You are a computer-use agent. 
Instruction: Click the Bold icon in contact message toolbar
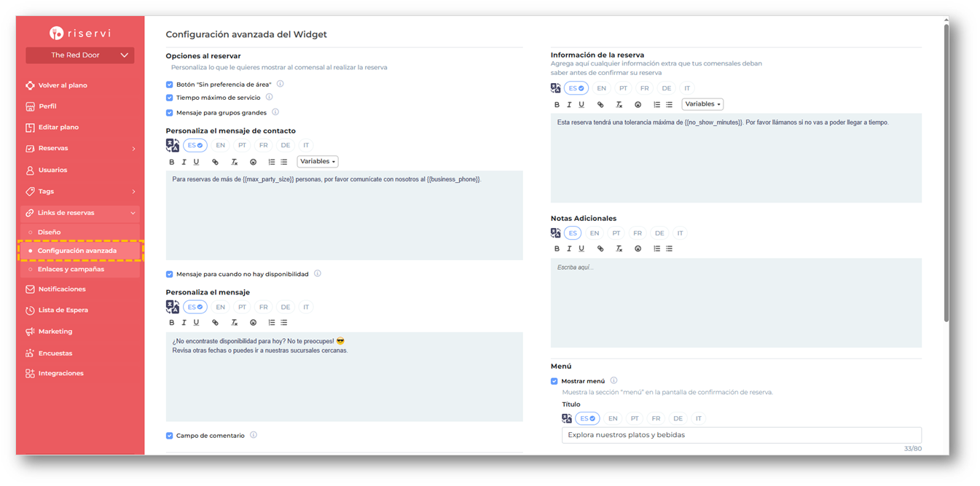[172, 162]
